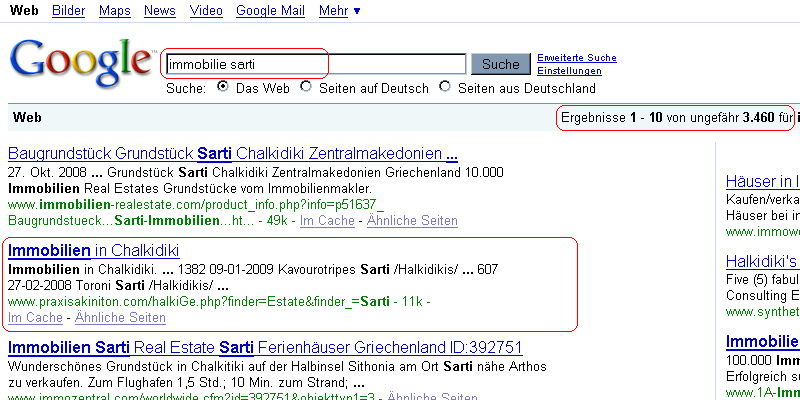Viewport: 800px width, 400px height.
Task: Open the Einstellungen link
Action: point(569,71)
